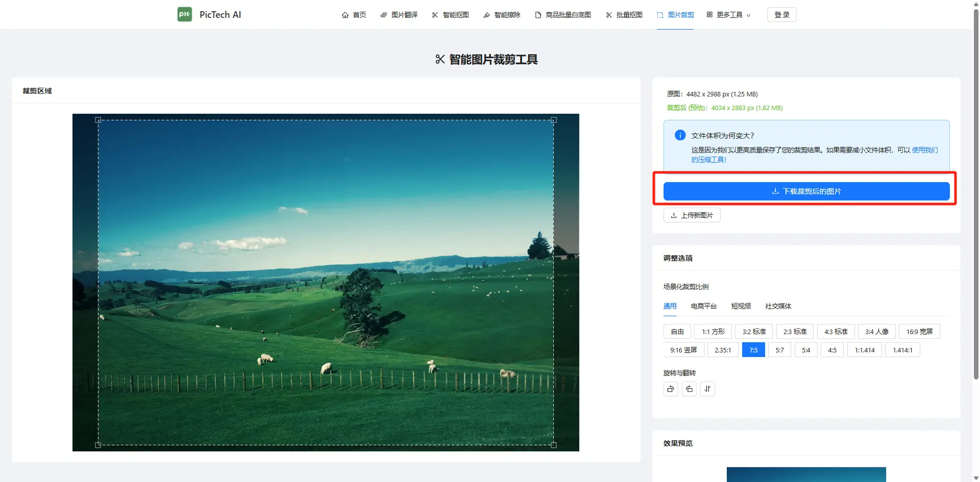980x482 pixels.
Task: Switch to 社交媒体 ratio tab
Action: click(778, 306)
